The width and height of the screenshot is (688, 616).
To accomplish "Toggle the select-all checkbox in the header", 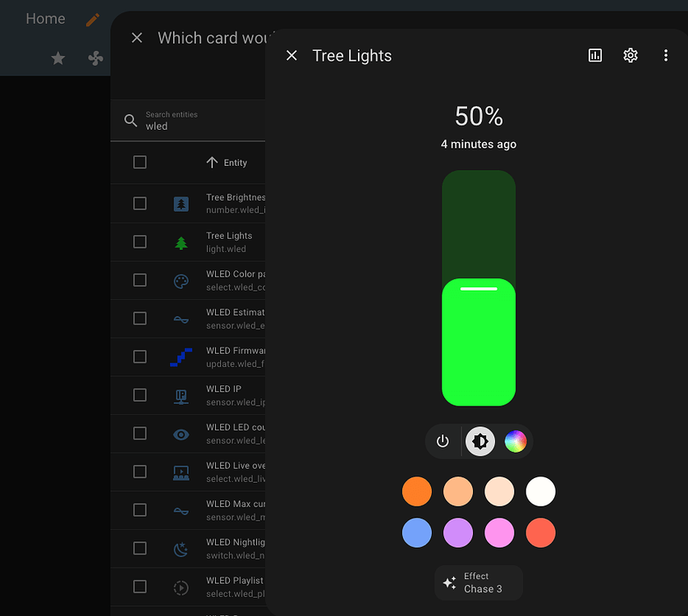I will (x=140, y=162).
